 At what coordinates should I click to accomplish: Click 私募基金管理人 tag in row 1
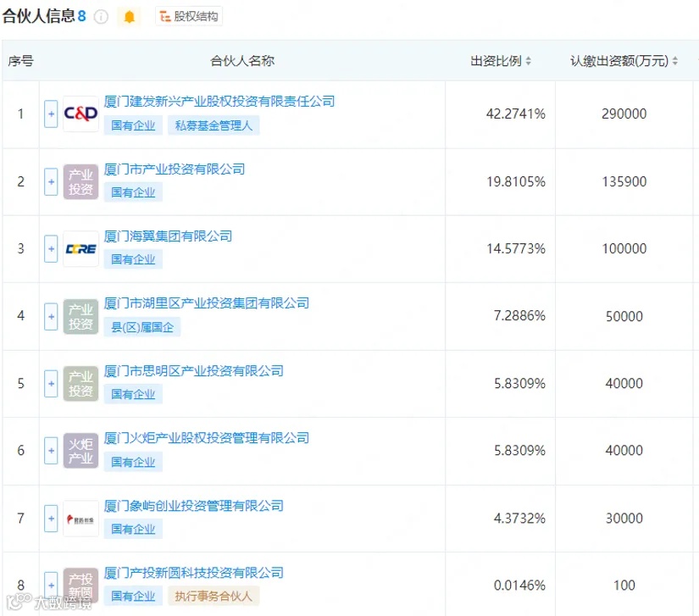click(214, 125)
